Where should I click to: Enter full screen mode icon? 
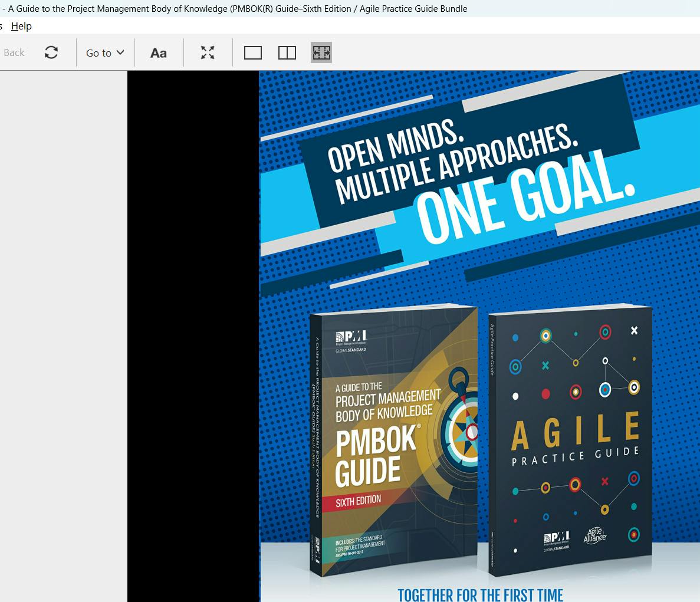point(208,52)
